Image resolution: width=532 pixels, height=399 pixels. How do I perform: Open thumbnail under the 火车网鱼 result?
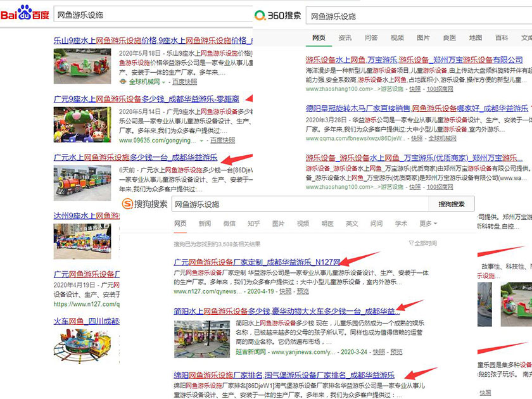82,346
